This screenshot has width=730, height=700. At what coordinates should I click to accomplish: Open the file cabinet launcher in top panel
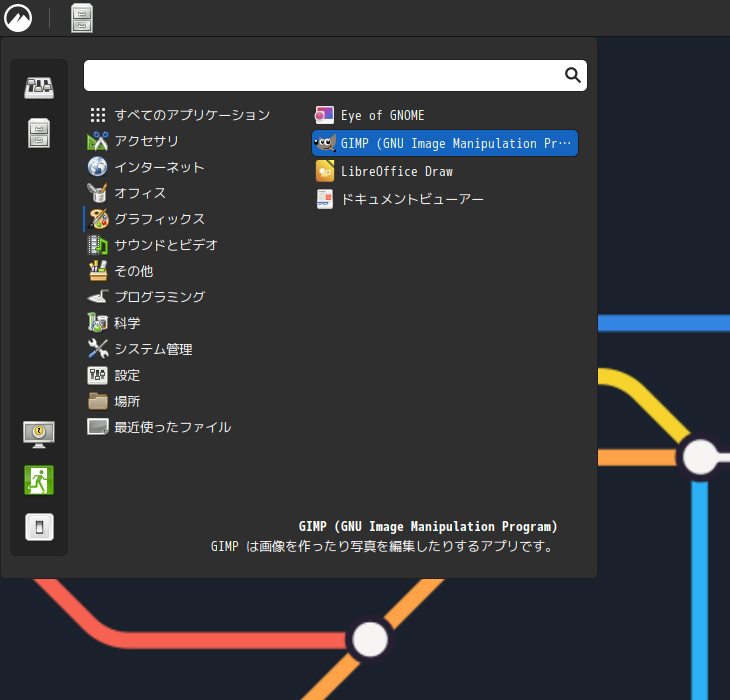(82, 18)
